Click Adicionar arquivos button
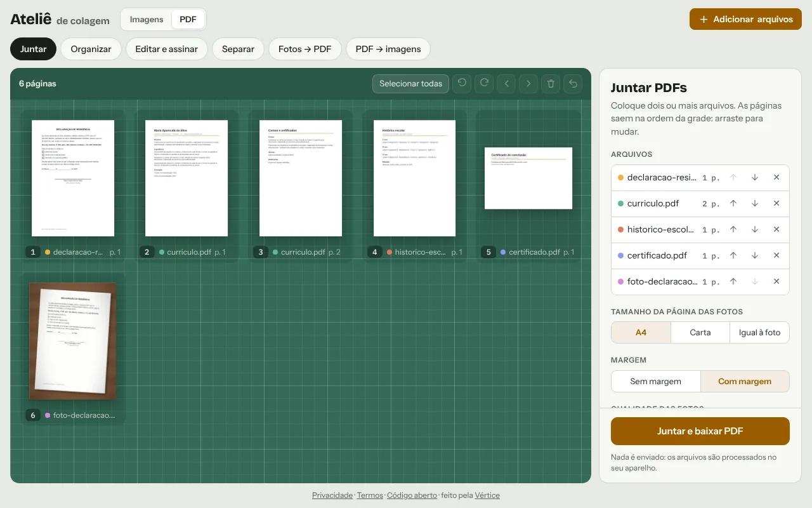Screen dimensions: 812x508 tap(745, 19)
